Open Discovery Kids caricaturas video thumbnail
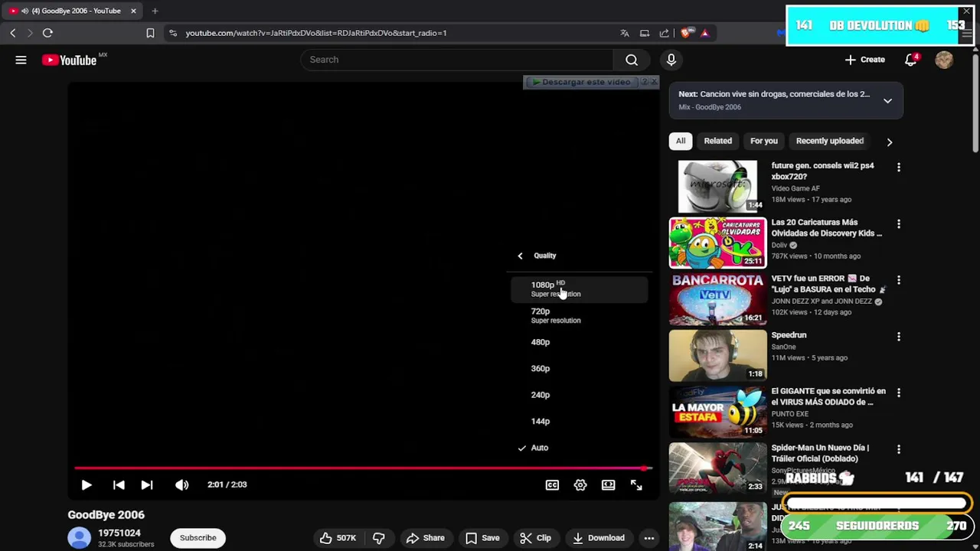Image resolution: width=980 pixels, height=551 pixels. pyautogui.click(x=717, y=243)
